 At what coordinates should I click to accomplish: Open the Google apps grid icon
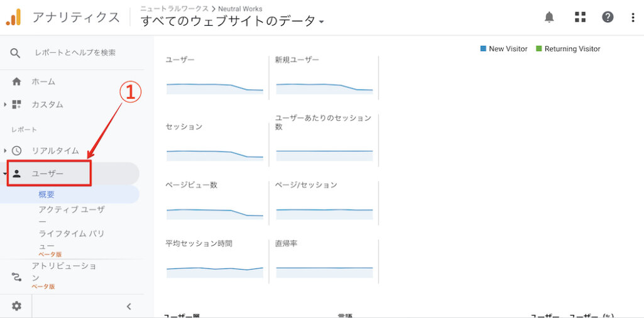(580, 17)
